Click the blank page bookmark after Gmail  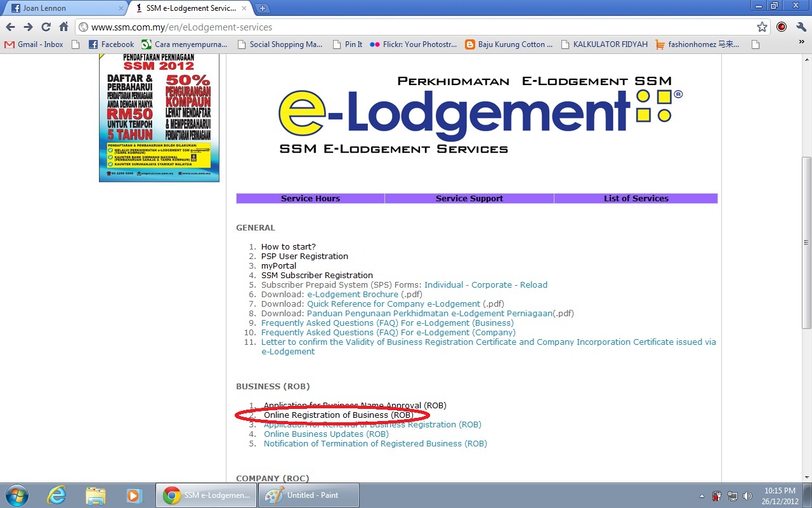point(76,44)
